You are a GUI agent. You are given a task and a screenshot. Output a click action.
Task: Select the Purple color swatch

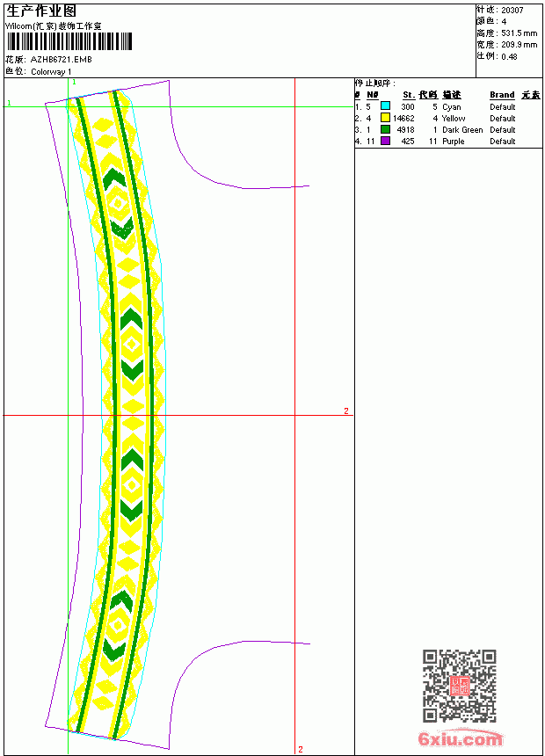click(385, 141)
